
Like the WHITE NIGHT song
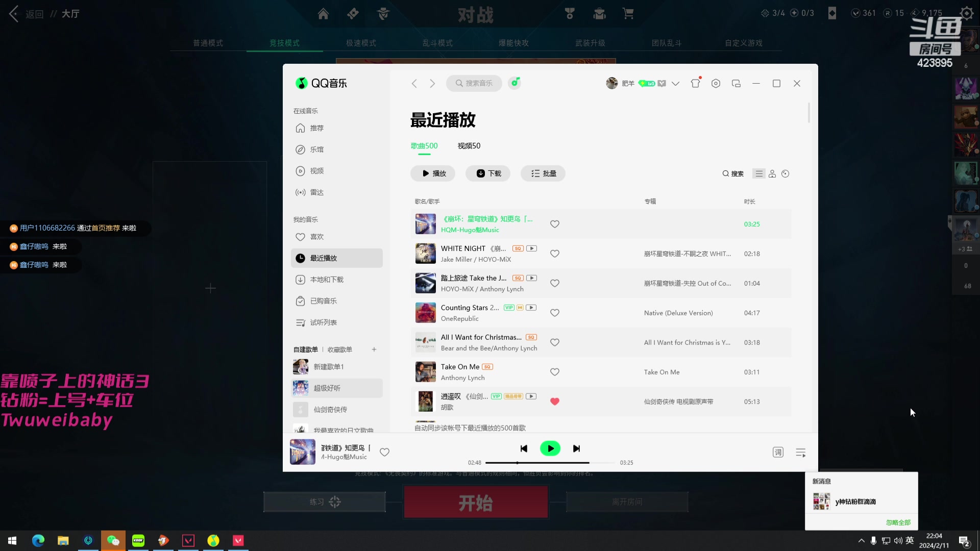(555, 254)
